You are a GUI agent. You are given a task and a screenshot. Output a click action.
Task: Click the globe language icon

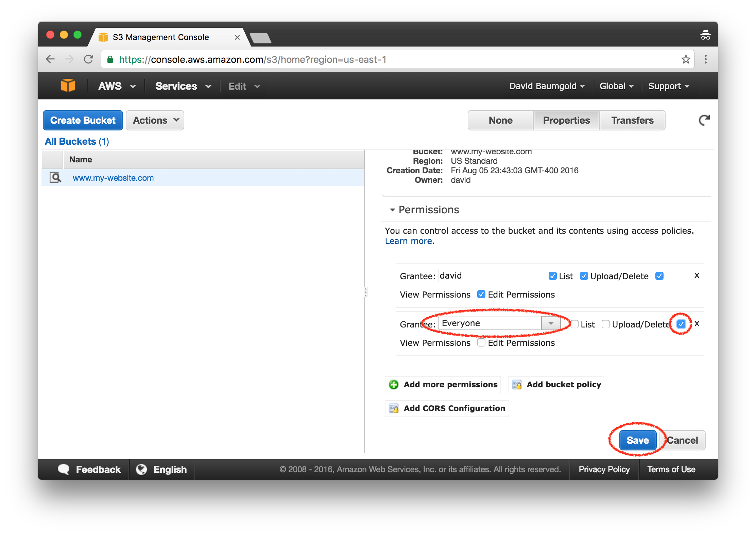tap(141, 469)
